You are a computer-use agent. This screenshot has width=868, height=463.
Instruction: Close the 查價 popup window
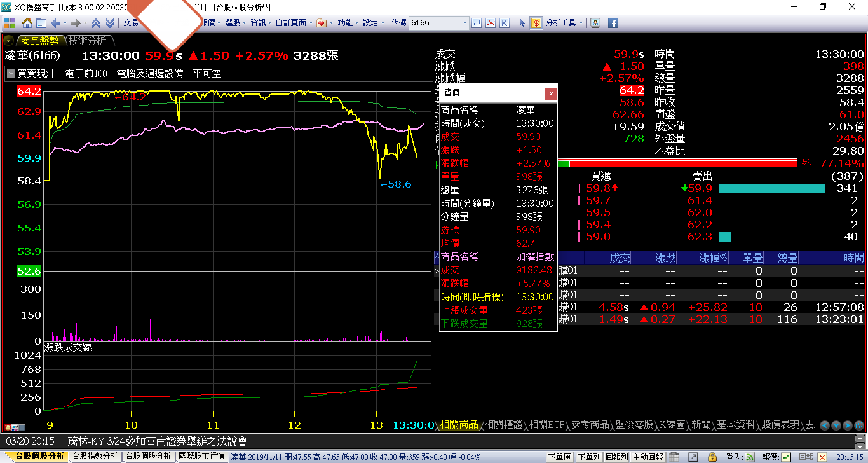[x=551, y=93]
